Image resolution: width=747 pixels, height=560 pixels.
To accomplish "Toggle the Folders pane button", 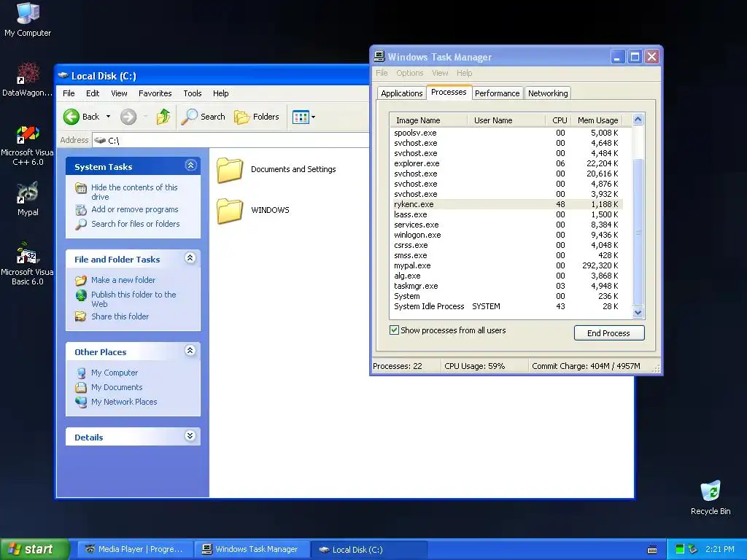I will 256,117.
